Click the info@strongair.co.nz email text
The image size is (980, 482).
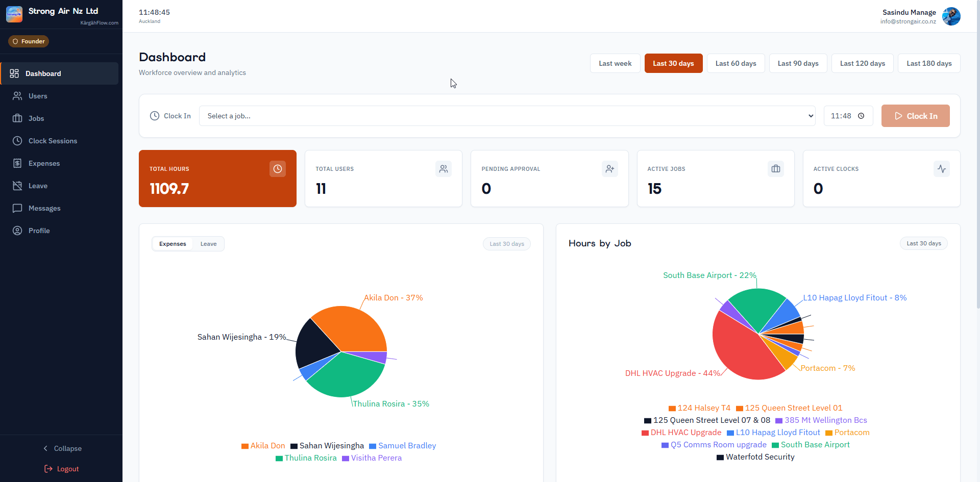[908, 21]
